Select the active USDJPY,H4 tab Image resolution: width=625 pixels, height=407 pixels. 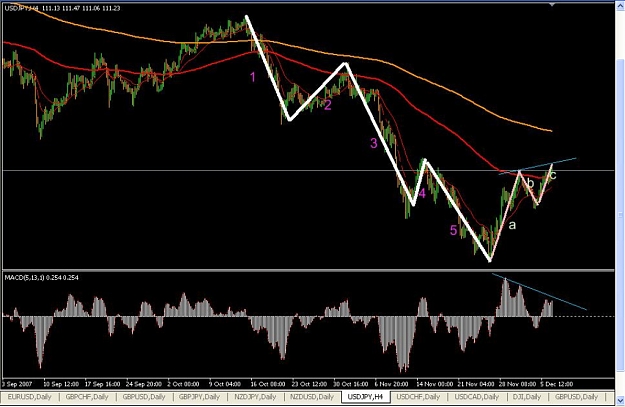pyautogui.click(x=365, y=397)
